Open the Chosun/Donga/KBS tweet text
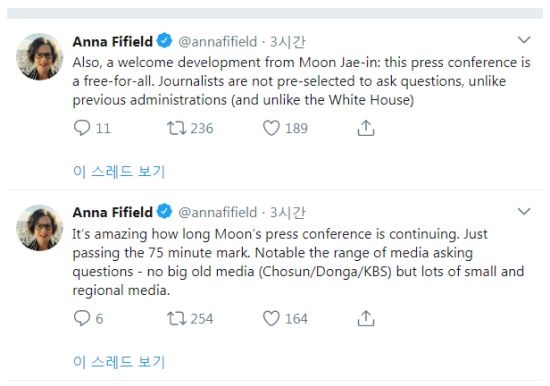550x386 pixels. click(x=298, y=262)
